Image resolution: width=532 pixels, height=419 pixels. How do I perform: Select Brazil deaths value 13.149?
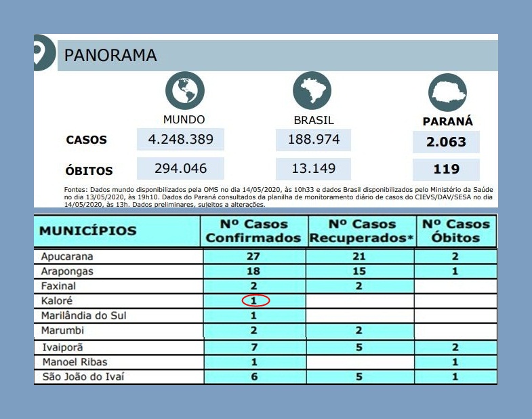coord(314,169)
